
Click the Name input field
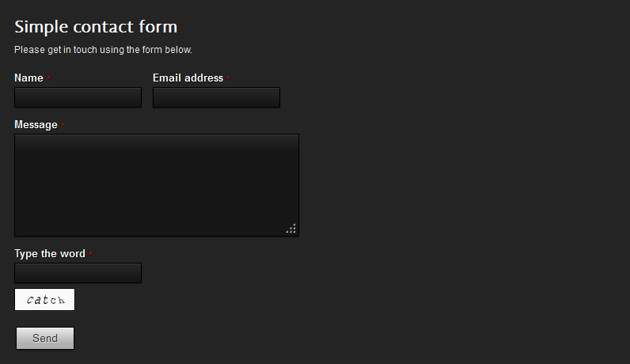78,97
